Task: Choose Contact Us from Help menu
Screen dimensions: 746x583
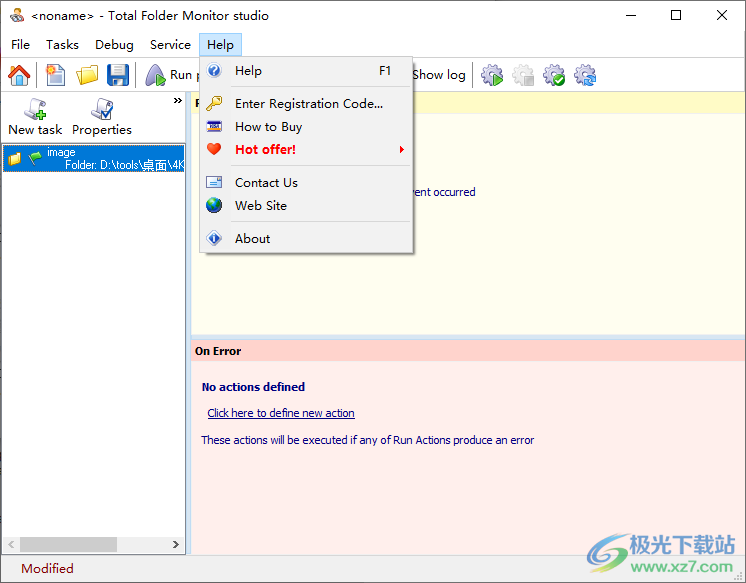Action: pos(306,183)
